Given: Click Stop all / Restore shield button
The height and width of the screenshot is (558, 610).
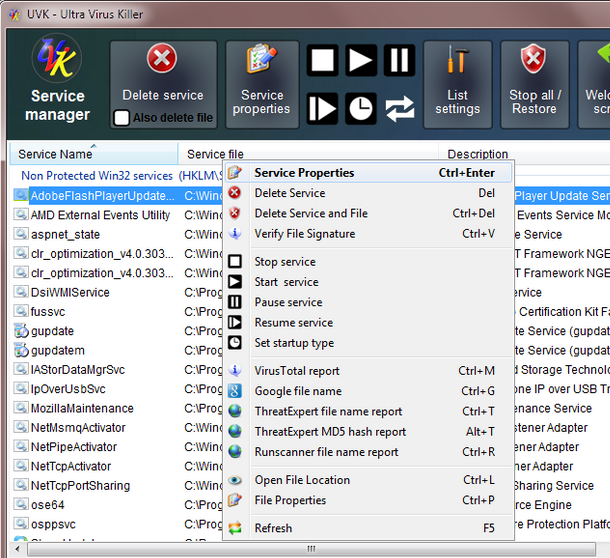Looking at the screenshot, I should (535, 84).
